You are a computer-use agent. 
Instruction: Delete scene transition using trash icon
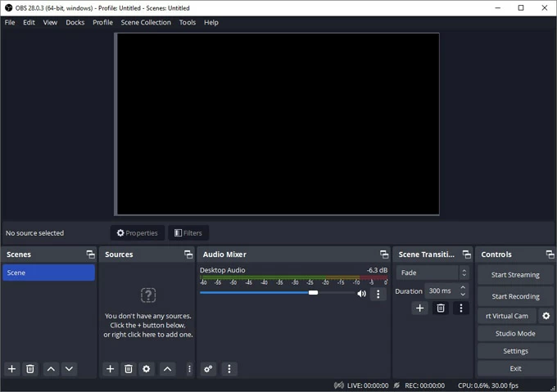[x=441, y=309]
